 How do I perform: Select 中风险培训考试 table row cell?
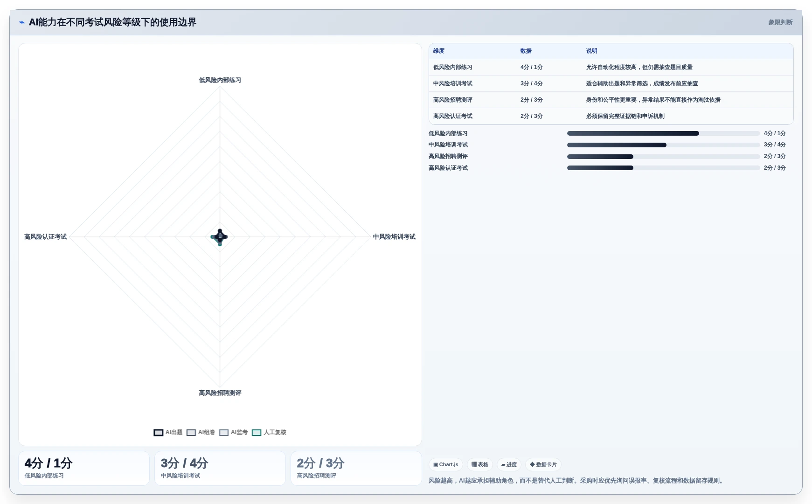453,84
